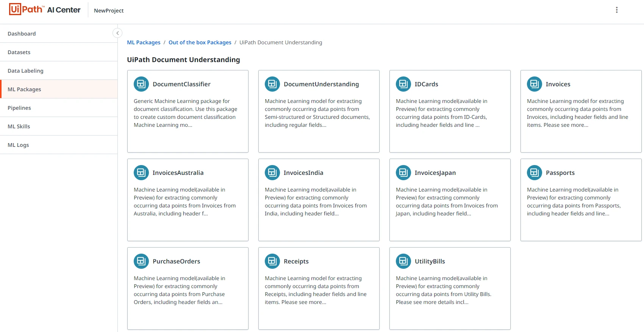Go to ML Skills in the sidebar
The height and width of the screenshot is (332, 644).
click(x=59, y=126)
